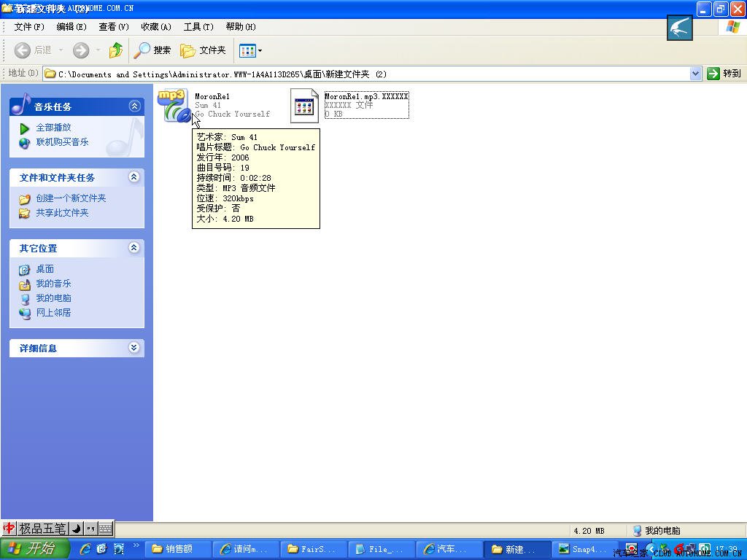Expand the 详细信息 panel
Screen dimensions: 747x560
click(134, 348)
